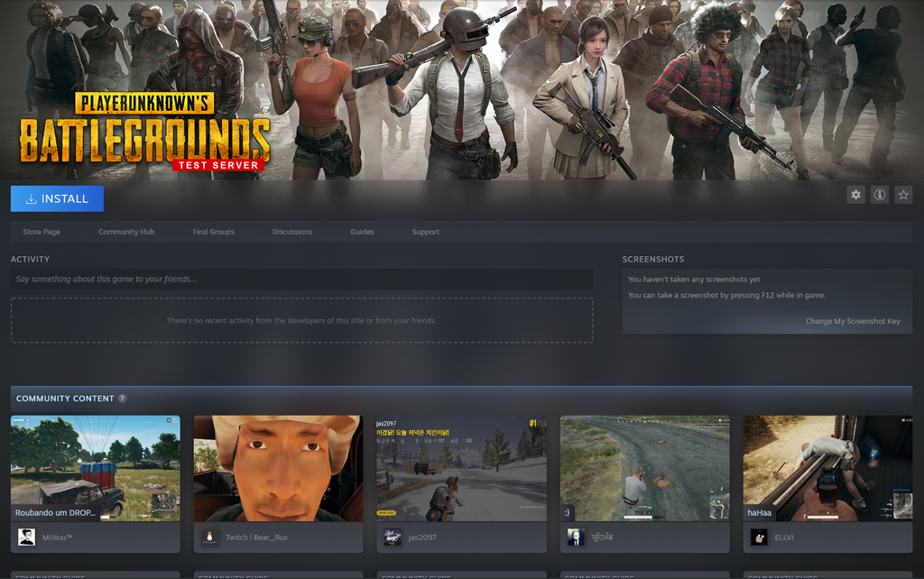Open the Roubando um DROP video thumbnail

click(95, 467)
